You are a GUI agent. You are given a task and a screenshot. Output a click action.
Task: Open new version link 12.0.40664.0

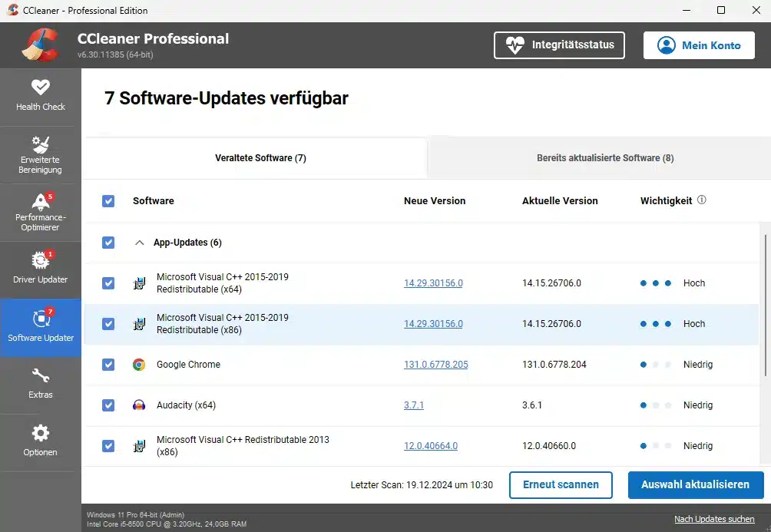point(431,446)
